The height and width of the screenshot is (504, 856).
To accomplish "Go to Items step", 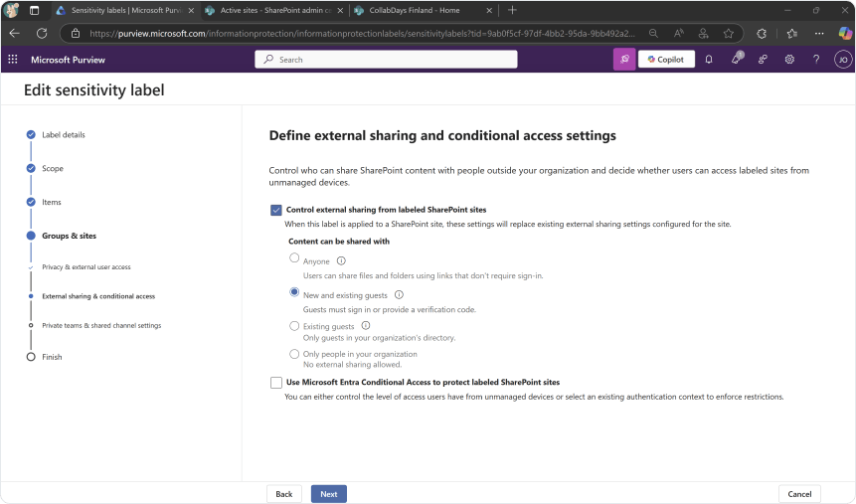I will (x=52, y=203).
